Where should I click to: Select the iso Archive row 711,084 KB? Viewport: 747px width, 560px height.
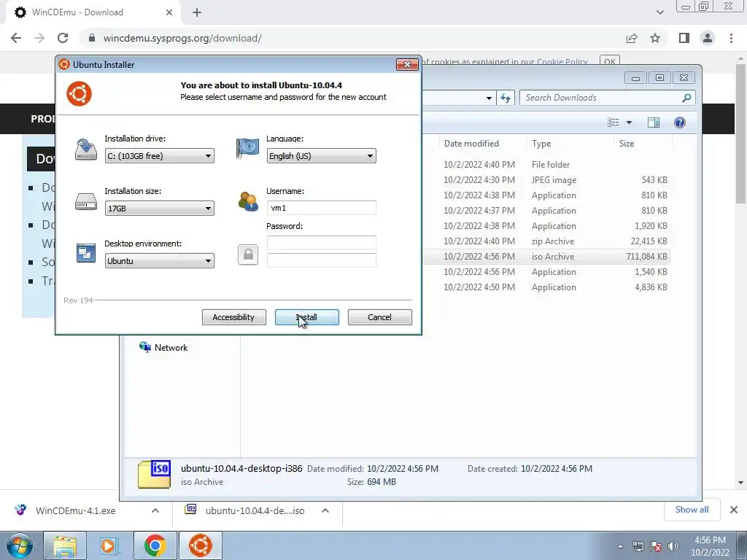[x=546, y=256]
